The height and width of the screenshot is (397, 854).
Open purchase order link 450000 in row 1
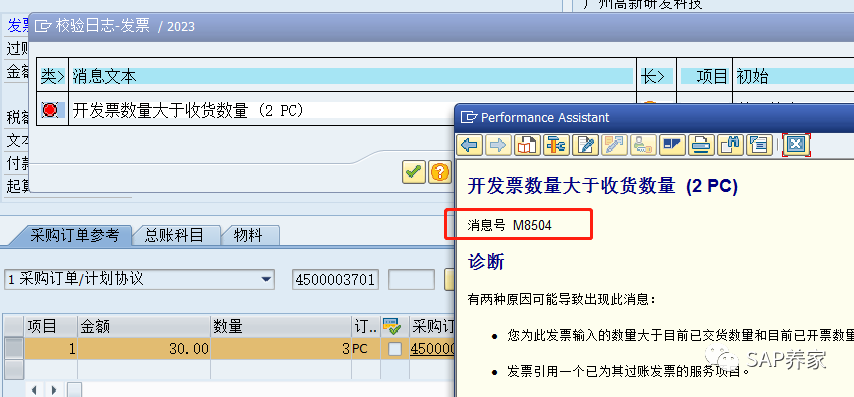[432, 349]
